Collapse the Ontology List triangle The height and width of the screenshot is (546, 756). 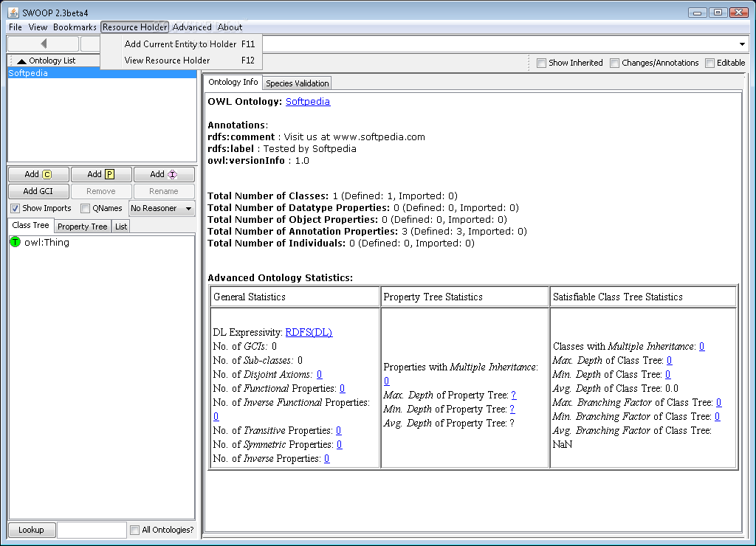tap(21, 61)
